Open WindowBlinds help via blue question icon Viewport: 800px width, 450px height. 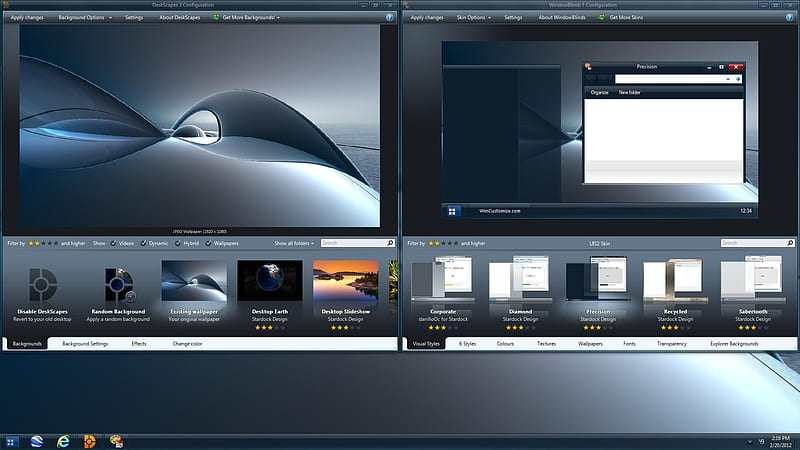pyautogui.click(x=790, y=17)
